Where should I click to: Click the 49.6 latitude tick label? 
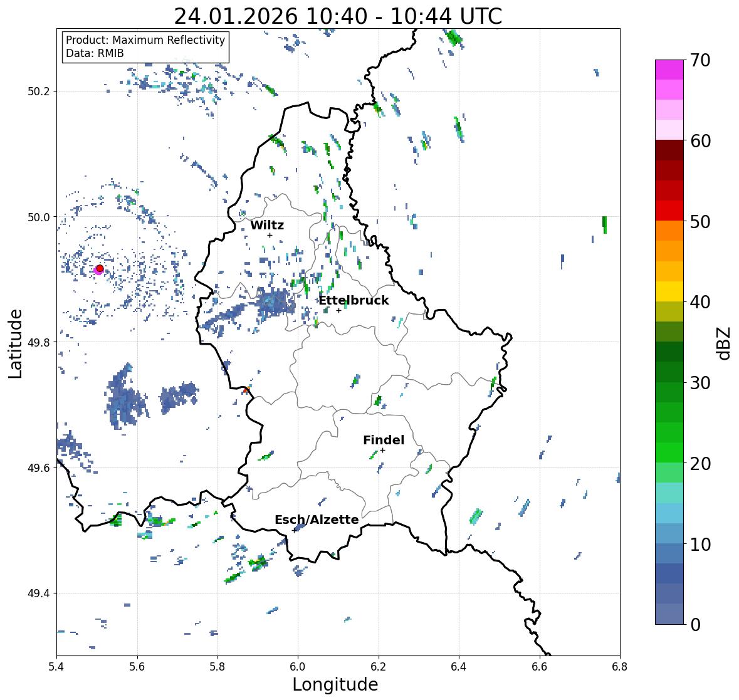pos(39,468)
